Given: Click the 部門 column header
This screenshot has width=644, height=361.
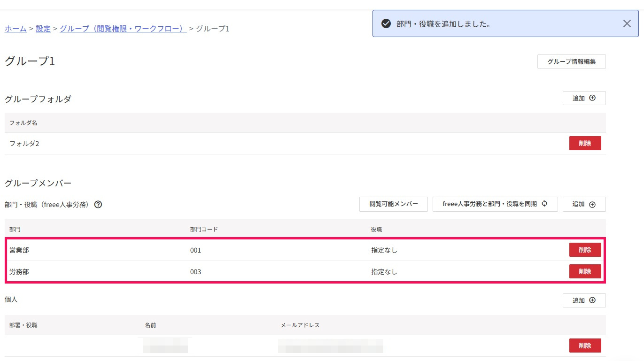Looking at the screenshot, I should pyautogui.click(x=15, y=230).
